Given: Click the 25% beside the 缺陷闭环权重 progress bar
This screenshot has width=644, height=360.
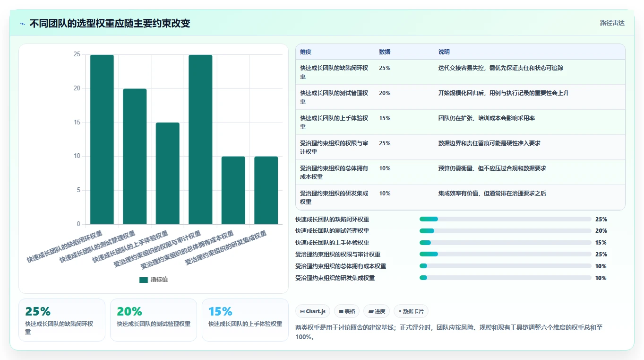Looking at the screenshot, I should coord(601,220).
